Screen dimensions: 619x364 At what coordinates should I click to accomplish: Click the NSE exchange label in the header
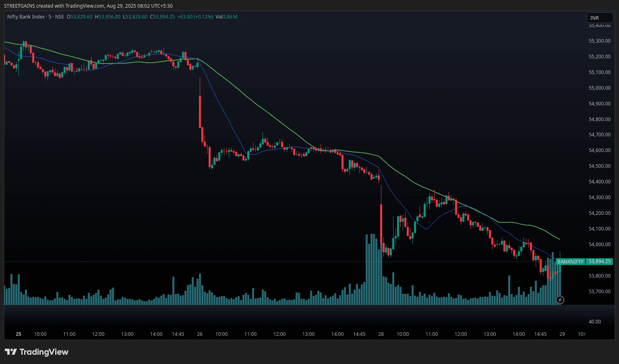tap(60, 17)
